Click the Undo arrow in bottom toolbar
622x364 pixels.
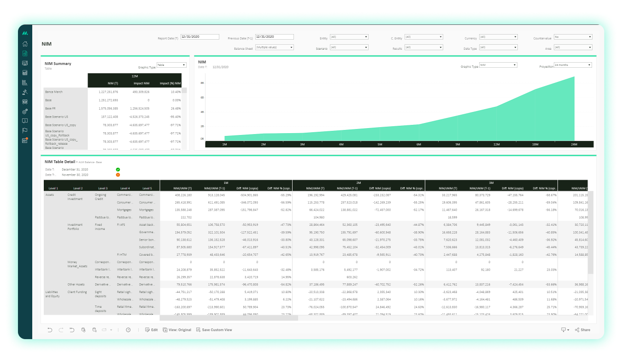coord(50,330)
